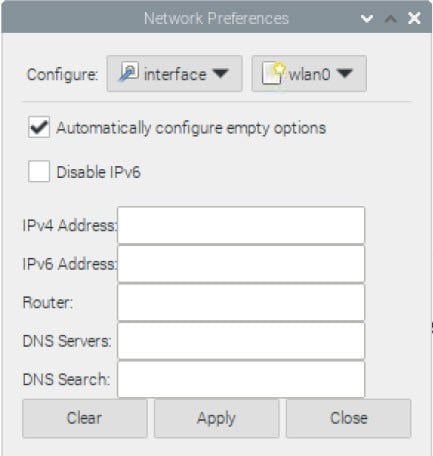Image resolution: width=433 pixels, height=456 pixels.
Task: Focus the IPv6 Address input field
Action: [x=241, y=264]
